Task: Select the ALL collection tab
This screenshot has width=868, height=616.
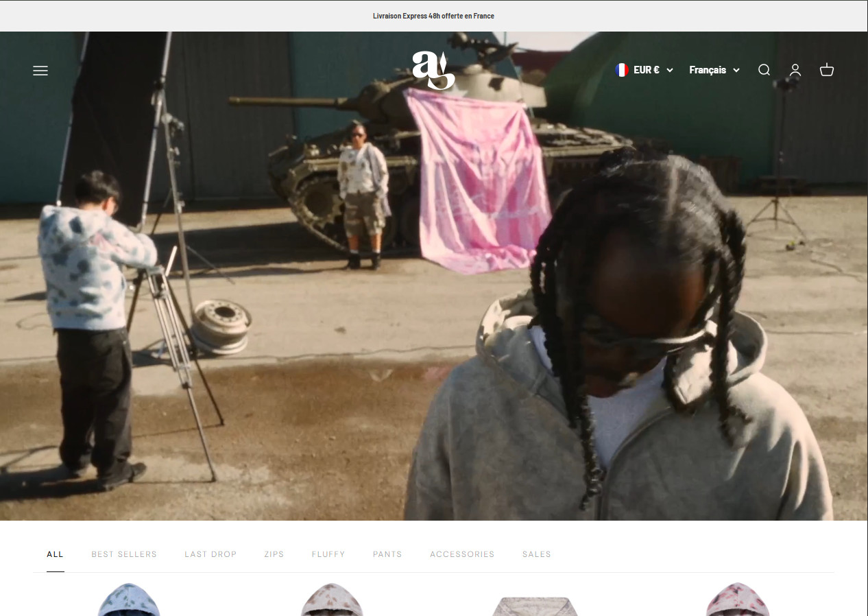Action: tap(55, 554)
